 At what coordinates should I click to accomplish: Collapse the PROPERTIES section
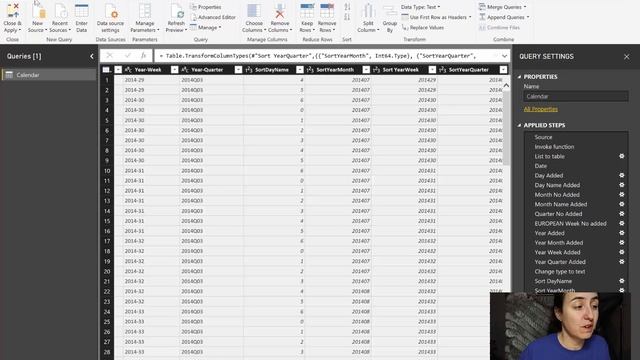click(x=520, y=77)
